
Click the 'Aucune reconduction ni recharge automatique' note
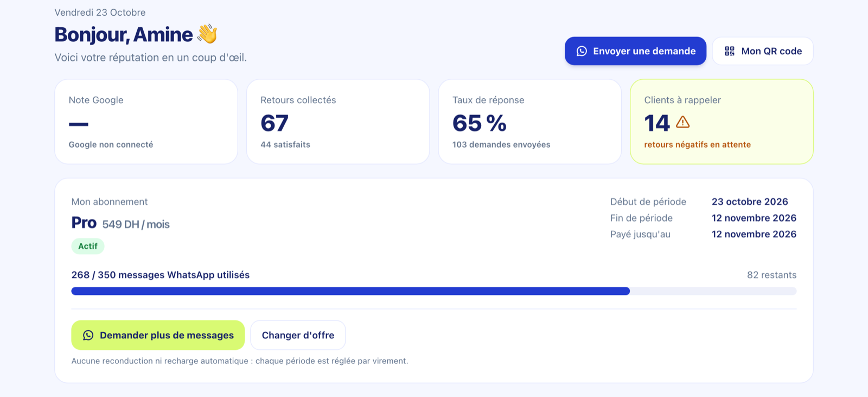[240, 361]
